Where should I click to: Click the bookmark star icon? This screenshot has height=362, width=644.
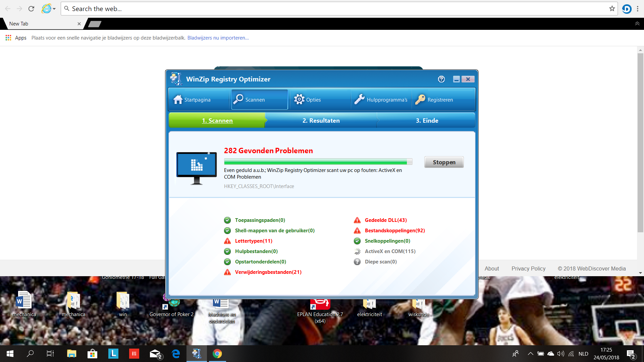[612, 9]
